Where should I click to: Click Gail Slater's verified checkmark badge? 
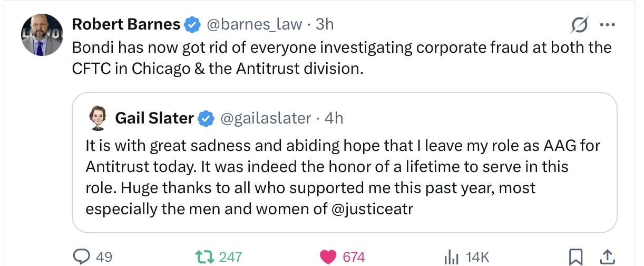click(x=206, y=119)
